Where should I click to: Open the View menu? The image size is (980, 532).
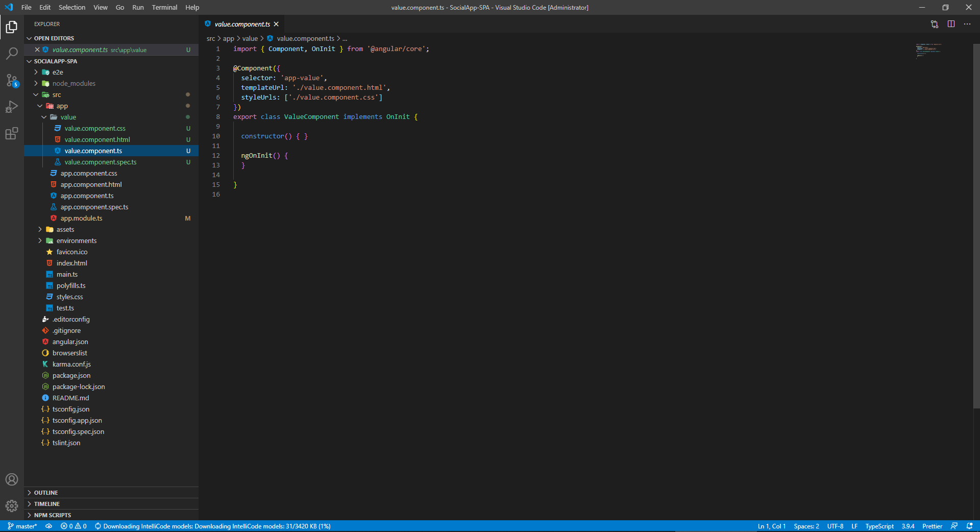click(101, 7)
